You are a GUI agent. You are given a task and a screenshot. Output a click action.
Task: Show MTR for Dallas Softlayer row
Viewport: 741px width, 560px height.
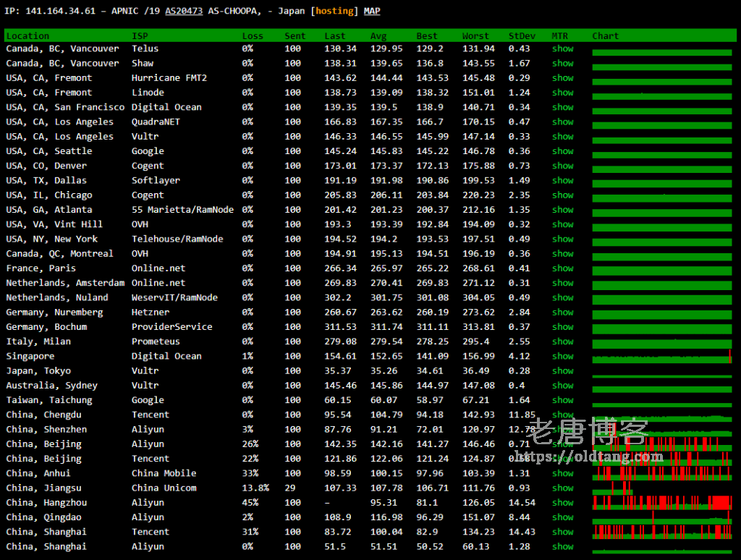562,181
